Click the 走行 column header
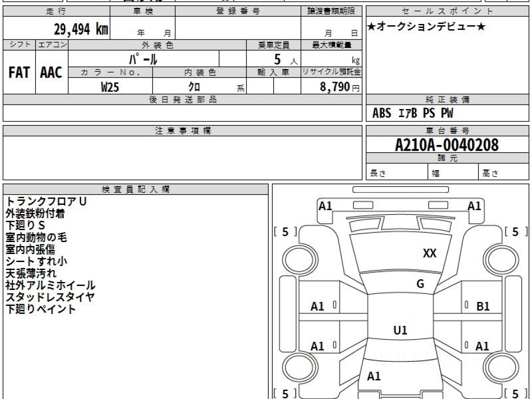 [x=56, y=12]
